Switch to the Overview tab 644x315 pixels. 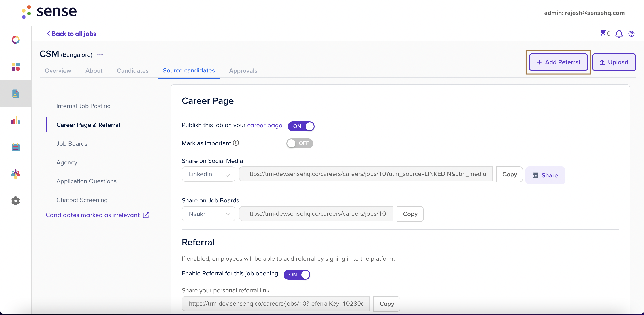pos(58,71)
